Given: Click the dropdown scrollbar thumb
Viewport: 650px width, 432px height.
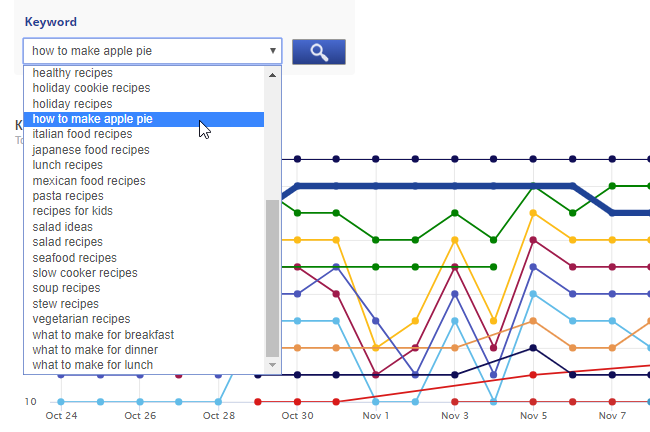Looking at the screenshot, I should (x=273, y=278).
